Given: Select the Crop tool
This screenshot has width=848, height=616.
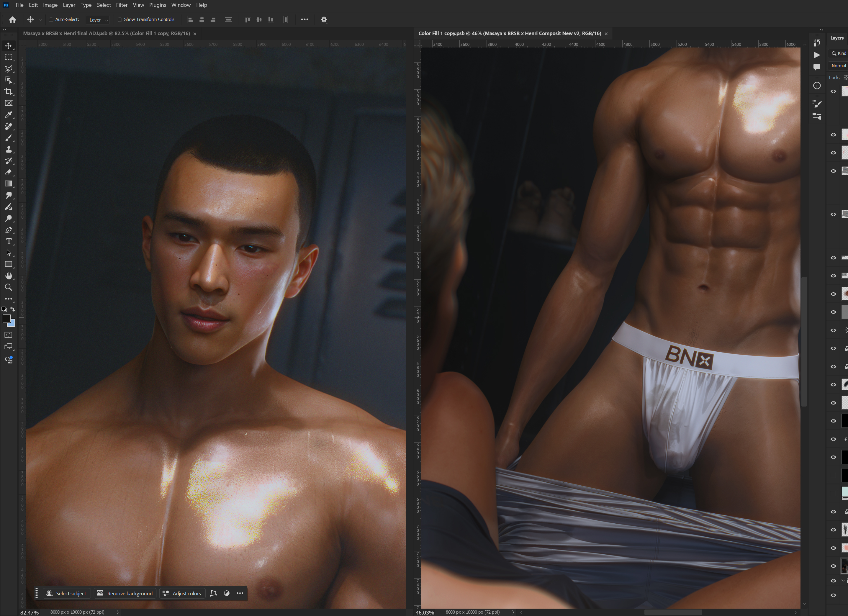Looking at the screenshot, I should tap(8, 91).
